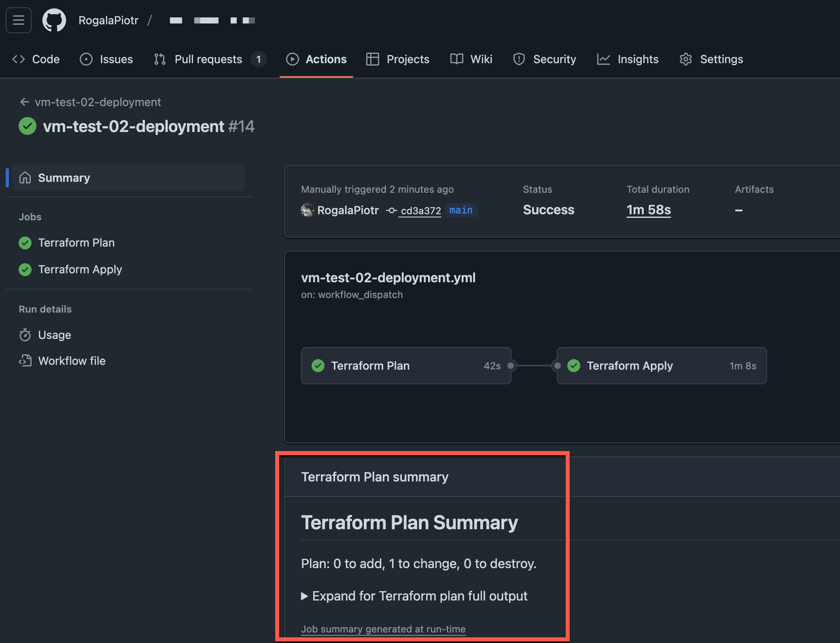
Task: Click the Success status text
Action: tap(549, 210)
